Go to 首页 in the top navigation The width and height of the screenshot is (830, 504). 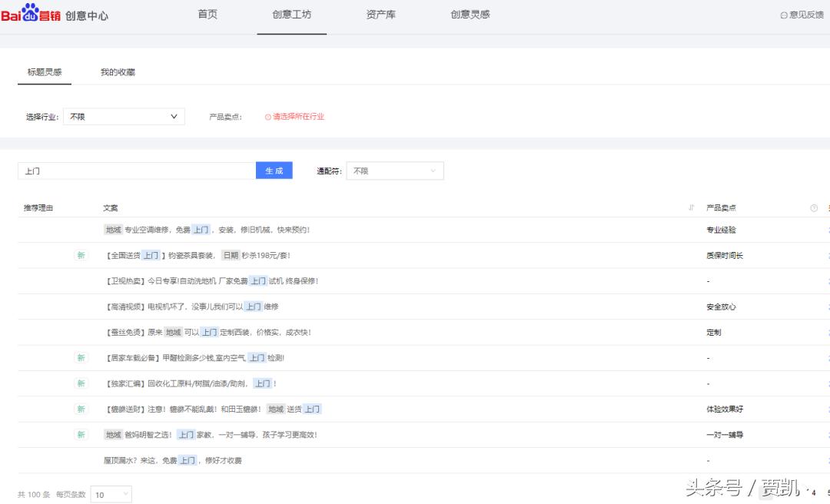tap(207, 13)
